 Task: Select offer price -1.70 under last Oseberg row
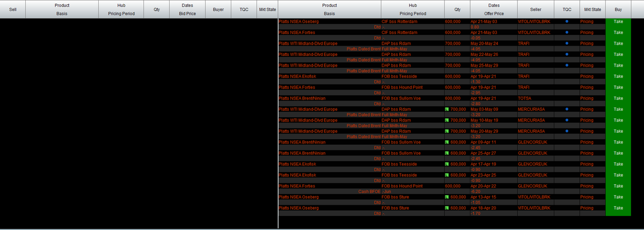coord(475,213)
